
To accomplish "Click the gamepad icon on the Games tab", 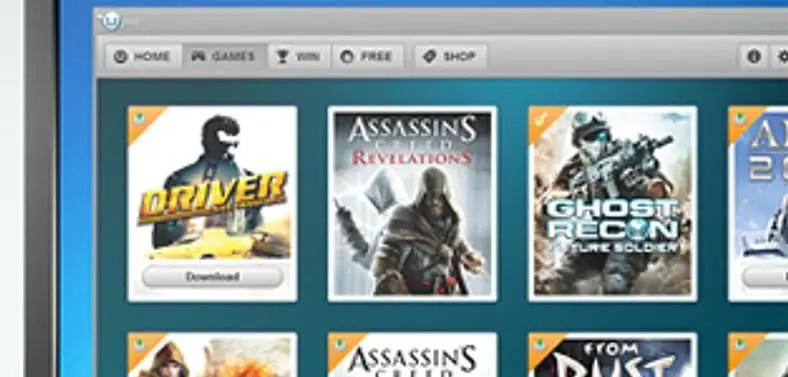I will (199, 56).
